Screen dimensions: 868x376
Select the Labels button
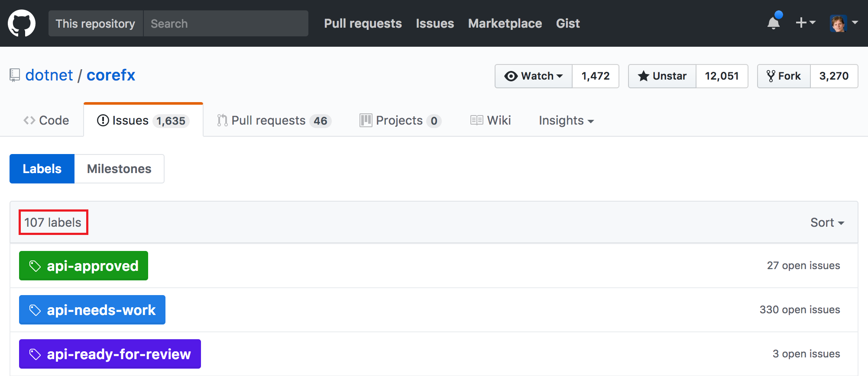(42, 169)
